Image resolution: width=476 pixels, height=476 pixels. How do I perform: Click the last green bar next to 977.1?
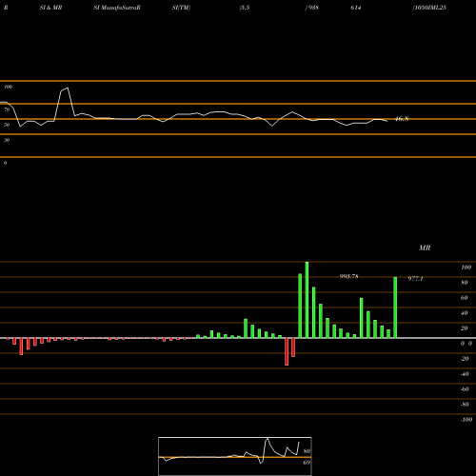(395, 307)
